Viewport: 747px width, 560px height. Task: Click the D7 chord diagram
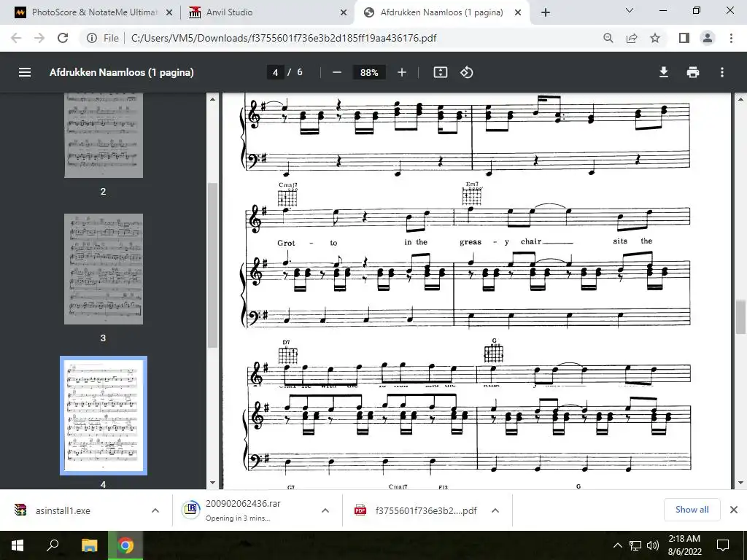tap(287, 355)
